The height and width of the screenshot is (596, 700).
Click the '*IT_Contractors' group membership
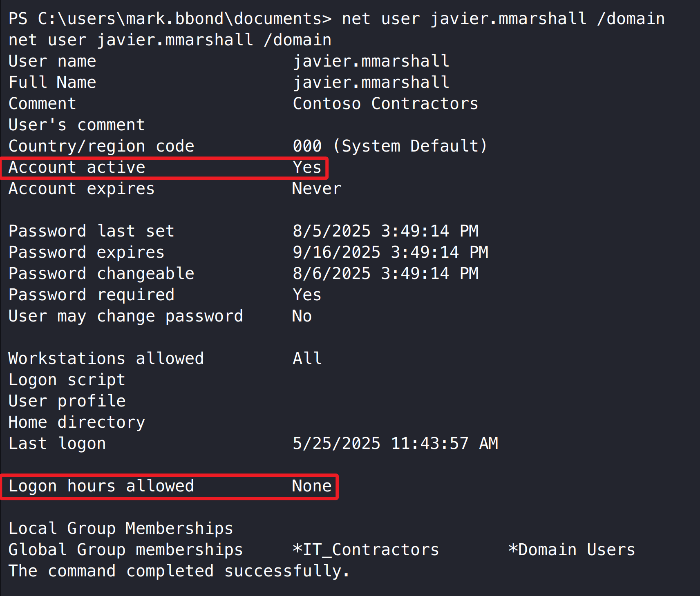click(366, 550)
